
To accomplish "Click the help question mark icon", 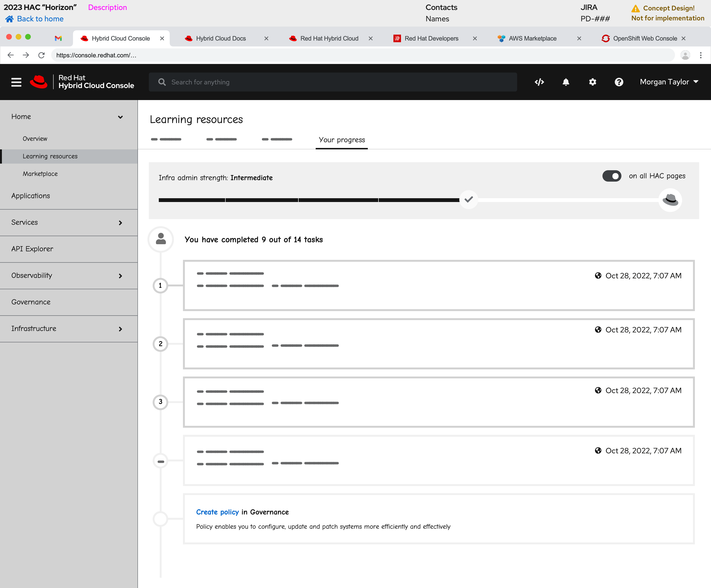I will [619, 82].
